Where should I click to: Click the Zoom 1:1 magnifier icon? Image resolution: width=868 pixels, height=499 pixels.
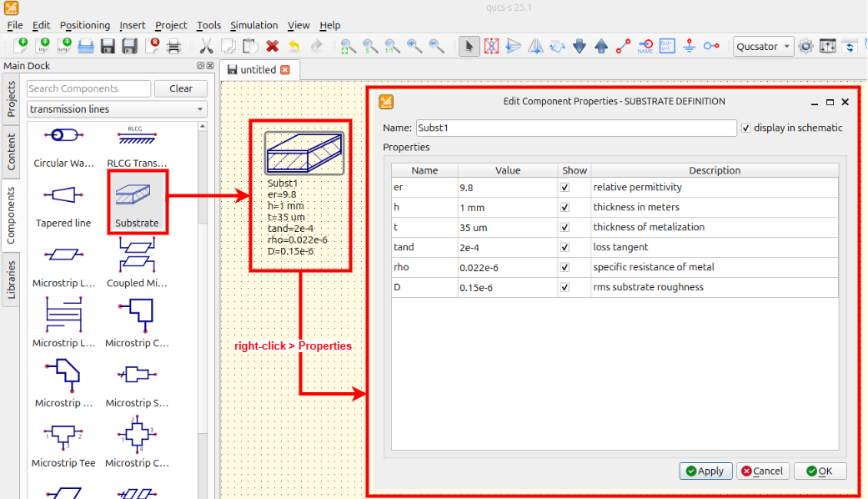(392, 47)
